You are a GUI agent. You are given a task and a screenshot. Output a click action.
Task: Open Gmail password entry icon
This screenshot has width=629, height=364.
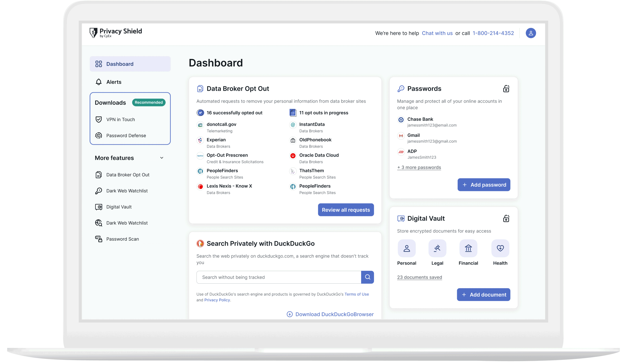point(401,136)
